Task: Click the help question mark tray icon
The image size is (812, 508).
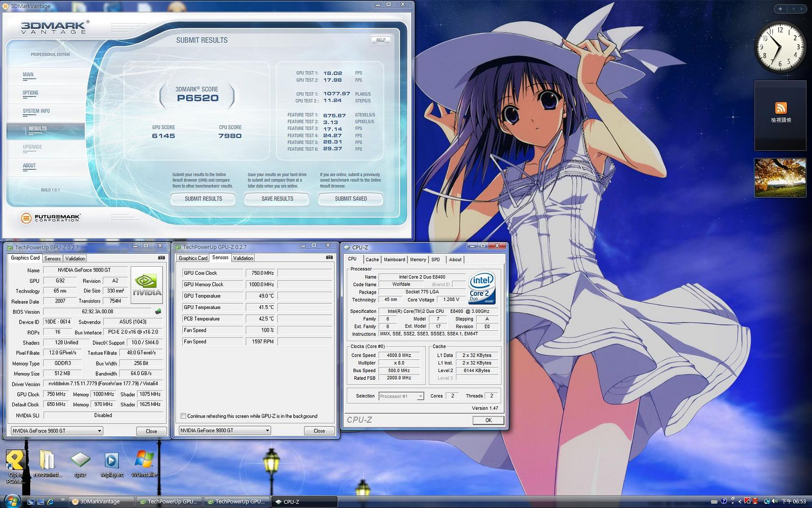Action: (x=724, y=501)
